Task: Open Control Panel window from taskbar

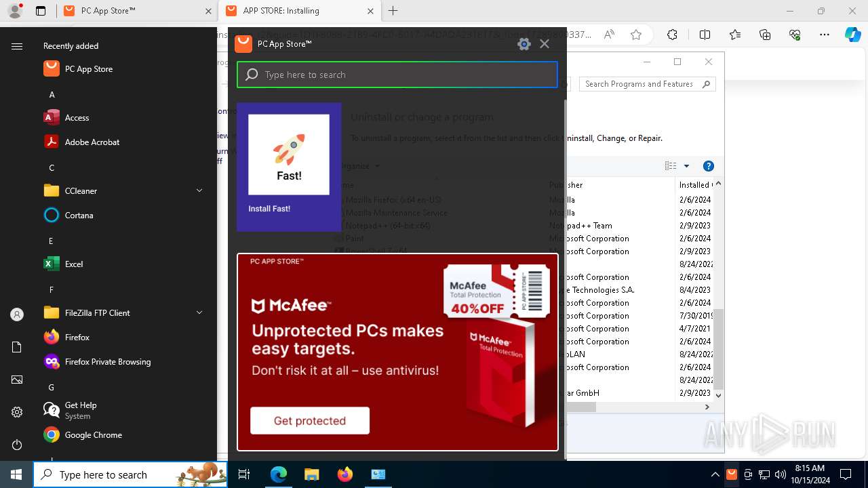Action: click(x=378, y=474)
